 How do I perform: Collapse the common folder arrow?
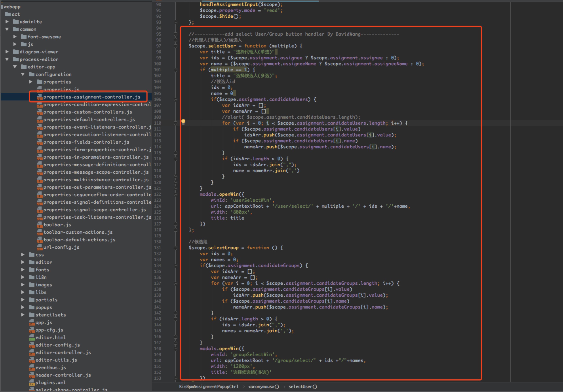[x=7, y=29]
